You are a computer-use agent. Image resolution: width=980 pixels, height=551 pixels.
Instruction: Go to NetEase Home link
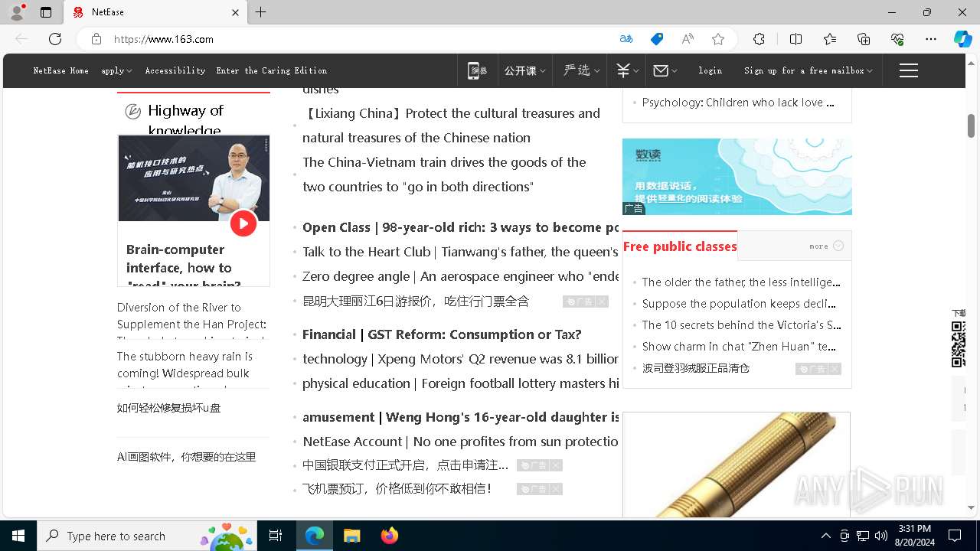point(60,70)
